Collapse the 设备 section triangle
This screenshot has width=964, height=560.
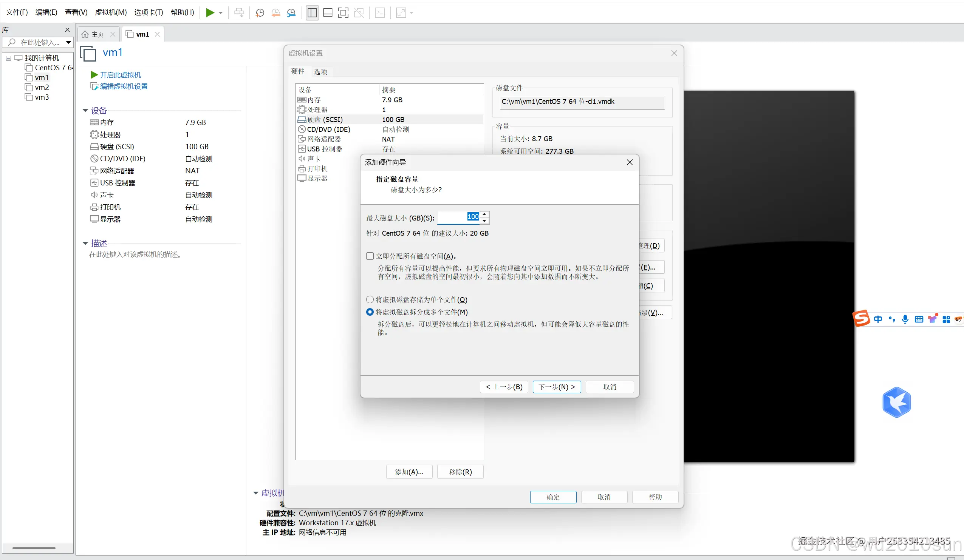click(x=85, y=111)
